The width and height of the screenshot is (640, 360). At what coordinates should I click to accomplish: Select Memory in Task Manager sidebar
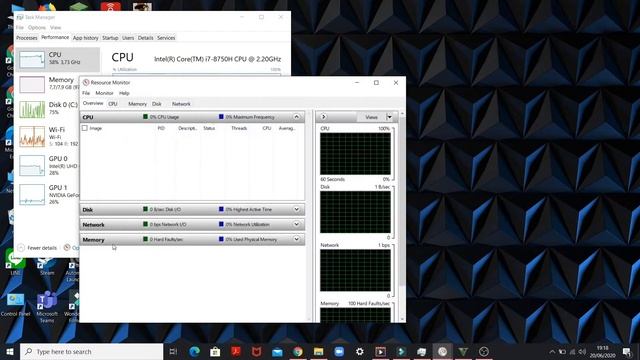(x=48, y=84)
